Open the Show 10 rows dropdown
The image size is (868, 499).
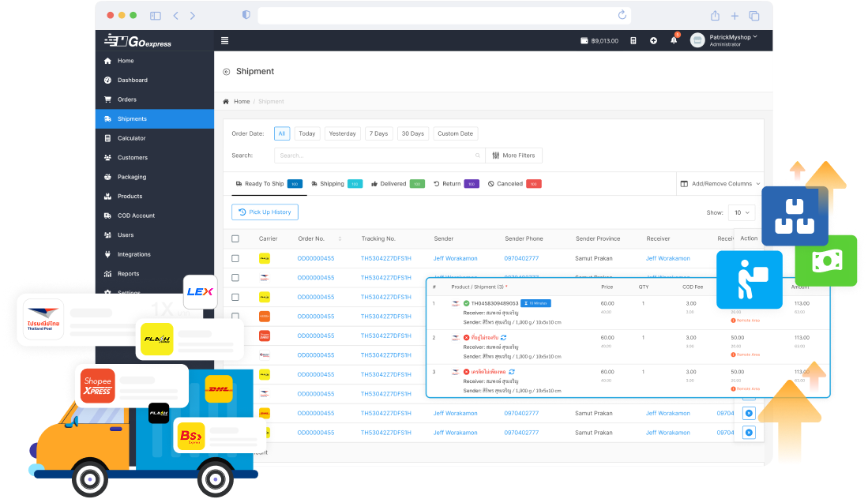pyautogui.click(x=741, y=212)
